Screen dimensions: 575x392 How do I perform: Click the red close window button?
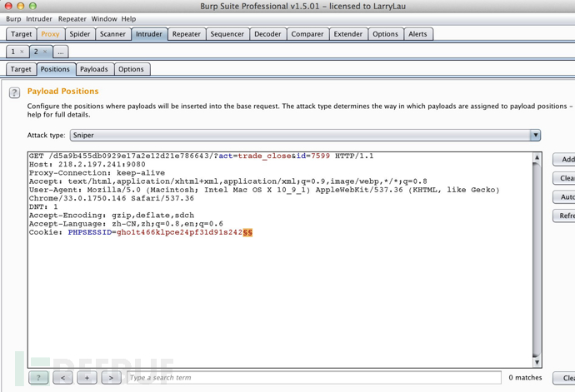pos(8,6)
